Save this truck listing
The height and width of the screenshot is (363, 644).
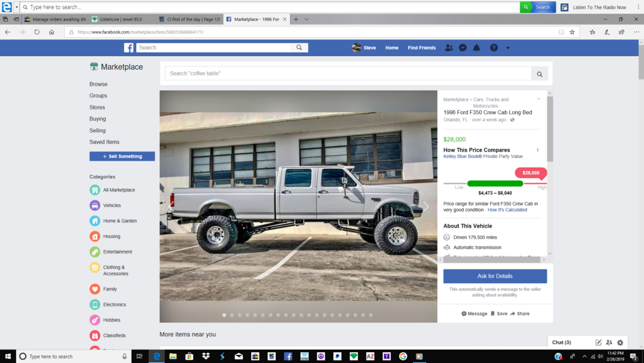(x=498, y=314)
